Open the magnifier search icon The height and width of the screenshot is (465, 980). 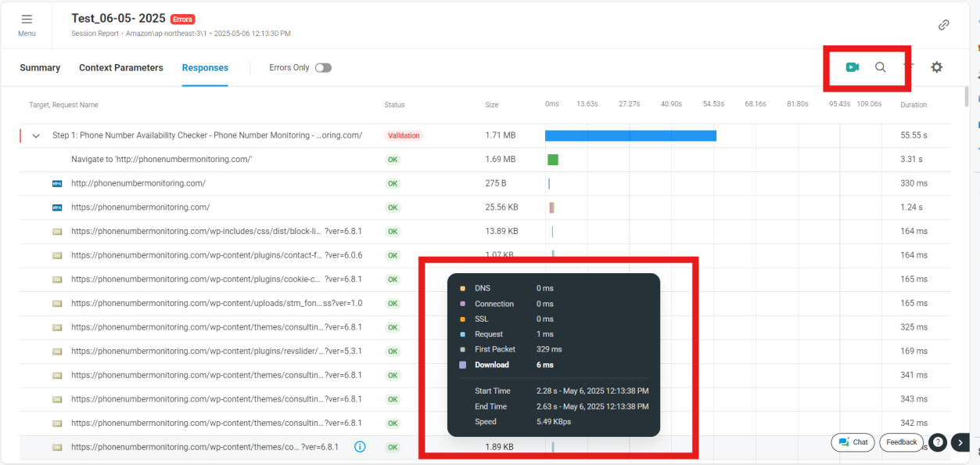point(881,67)
